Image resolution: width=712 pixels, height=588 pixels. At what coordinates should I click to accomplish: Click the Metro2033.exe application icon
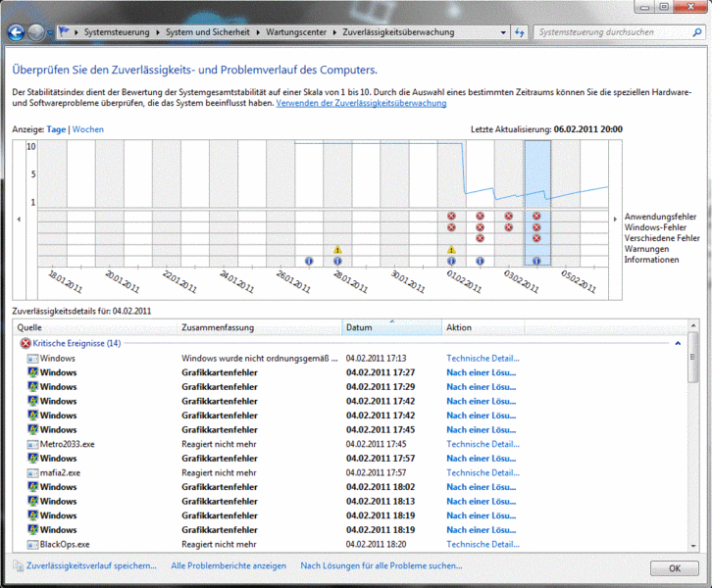(32, 444)
